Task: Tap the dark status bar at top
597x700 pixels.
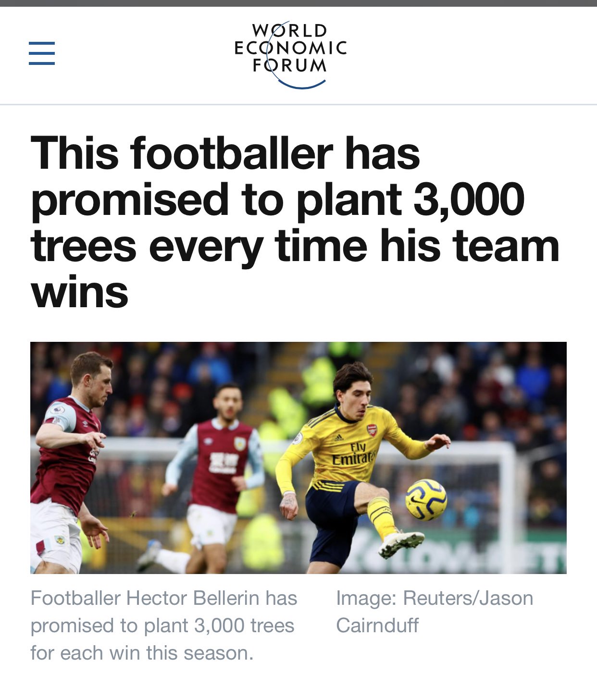Action: [x=298, y=3]
